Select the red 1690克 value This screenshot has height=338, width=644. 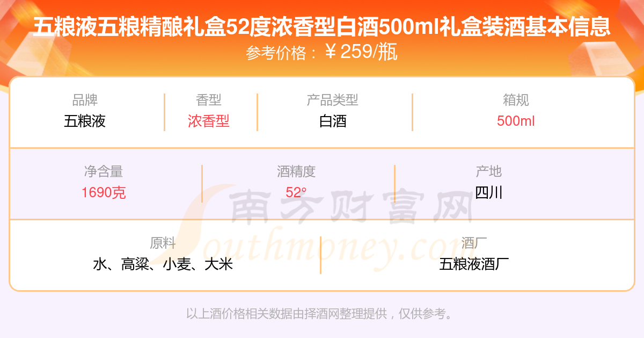(104, 192)
